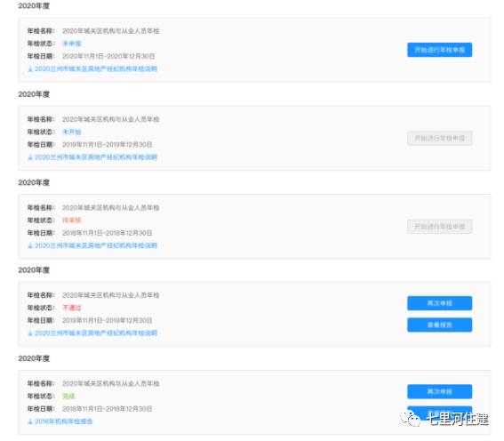Click download icon in 未开始 card
The image size is (504, 441).
(30, 157)
